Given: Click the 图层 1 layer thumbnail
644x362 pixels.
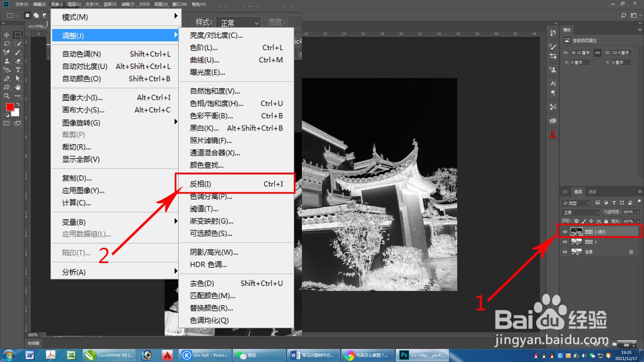Looking at the screenshot, I should (x=576, y=242).
